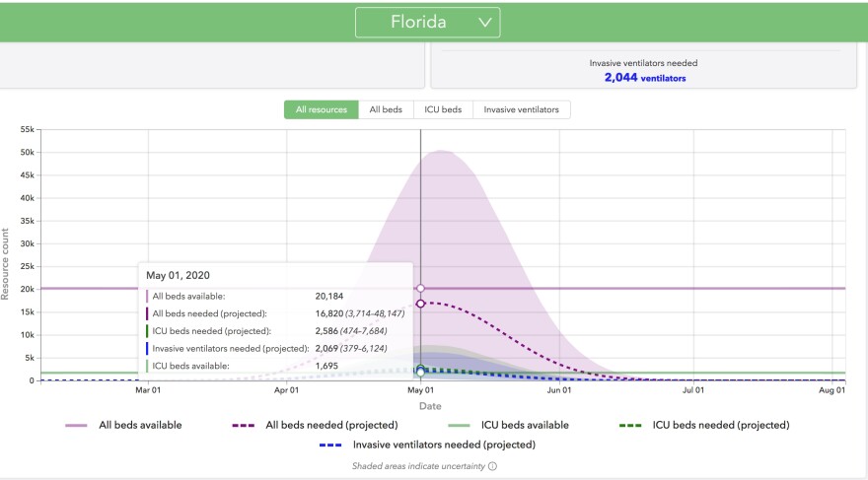Click the uncertainty info icon below legend
Image resolution: width=868 pixels, height=480 pixels.
click(x=492, y=466)
